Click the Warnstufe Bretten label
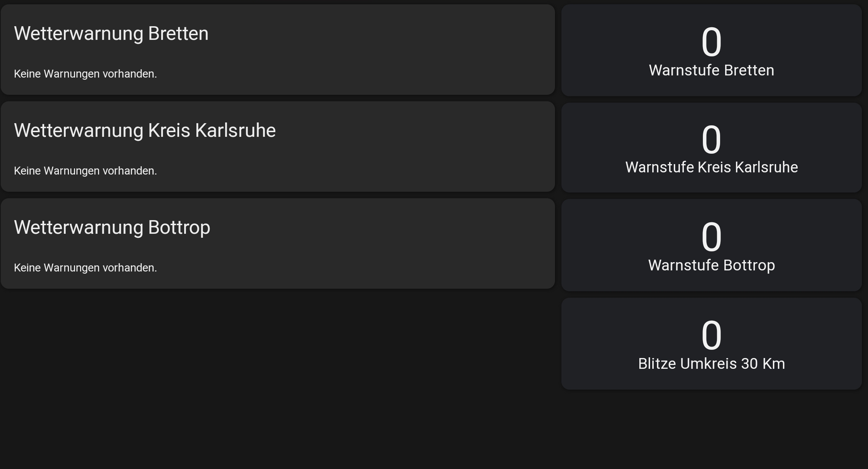The width and height of the screenshot is (868, 469). 711,70
